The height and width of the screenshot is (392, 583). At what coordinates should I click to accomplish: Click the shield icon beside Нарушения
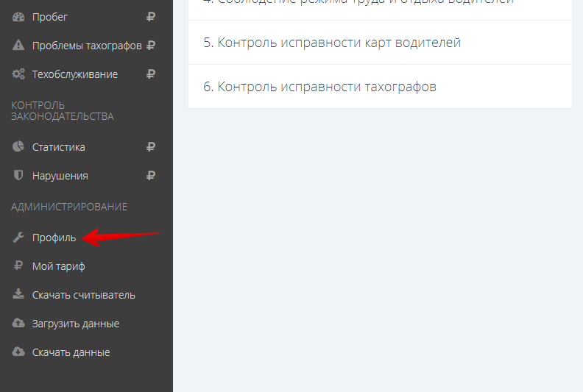[18, 175]
